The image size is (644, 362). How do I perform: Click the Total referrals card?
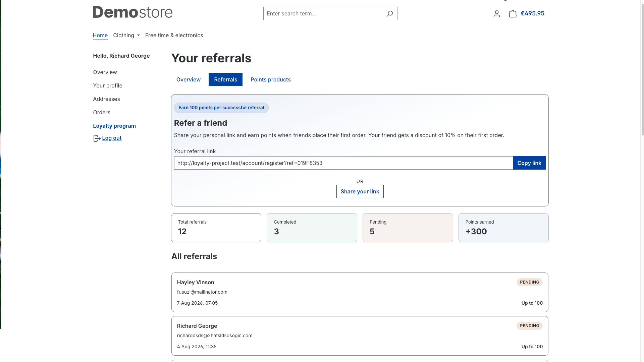point(216,228)
